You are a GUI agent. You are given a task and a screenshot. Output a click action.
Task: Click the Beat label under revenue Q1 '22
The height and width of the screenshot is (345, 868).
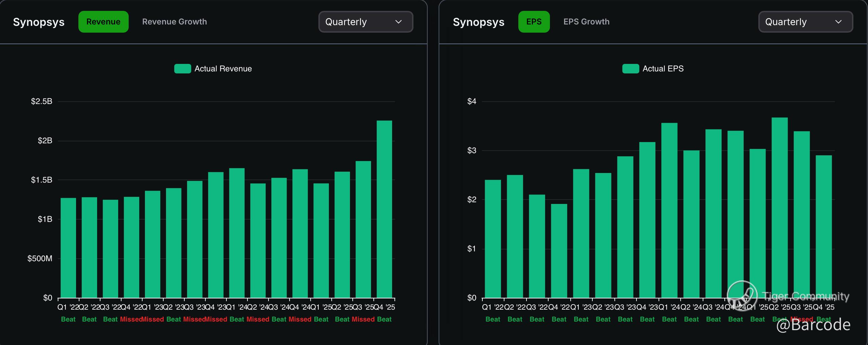point(68,320)
